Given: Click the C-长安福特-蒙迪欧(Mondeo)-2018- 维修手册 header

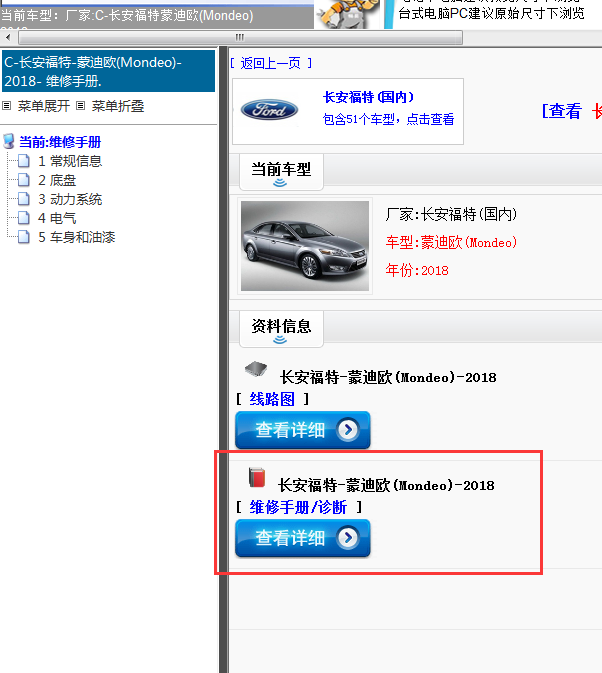Looking at the screenshot, I should click(x=109, y=71).
